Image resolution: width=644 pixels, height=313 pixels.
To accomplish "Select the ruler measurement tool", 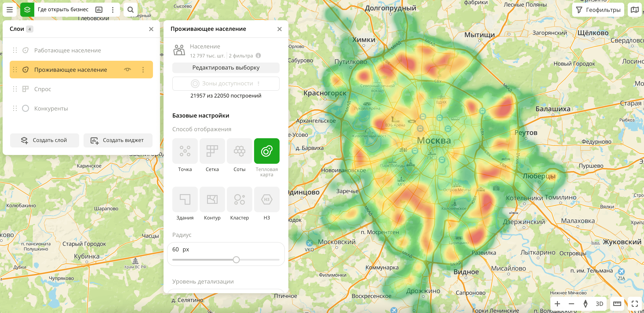I will (x=617, y=304).
